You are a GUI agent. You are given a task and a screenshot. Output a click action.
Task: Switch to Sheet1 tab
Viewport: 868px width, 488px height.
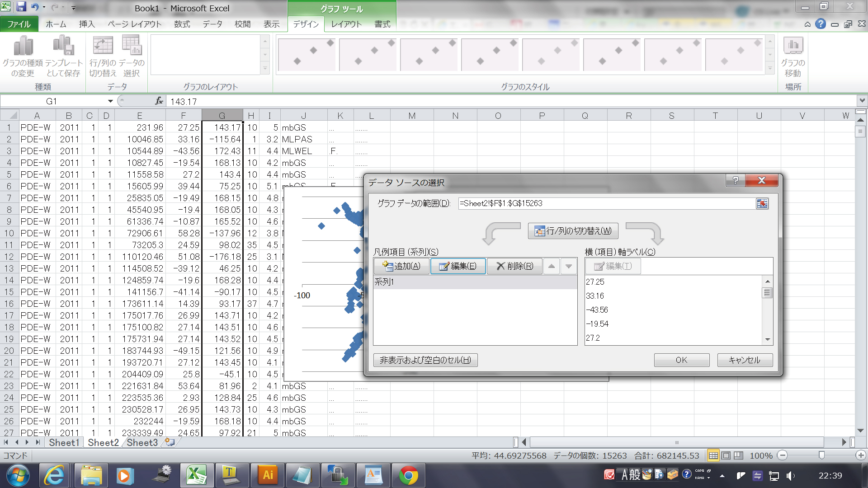(64, 442)
